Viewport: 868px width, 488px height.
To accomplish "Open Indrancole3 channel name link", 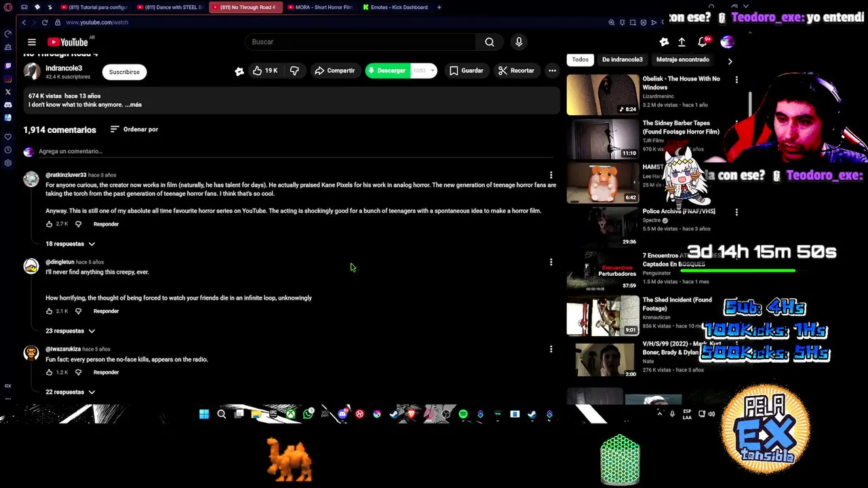I will tap(64, 68).
